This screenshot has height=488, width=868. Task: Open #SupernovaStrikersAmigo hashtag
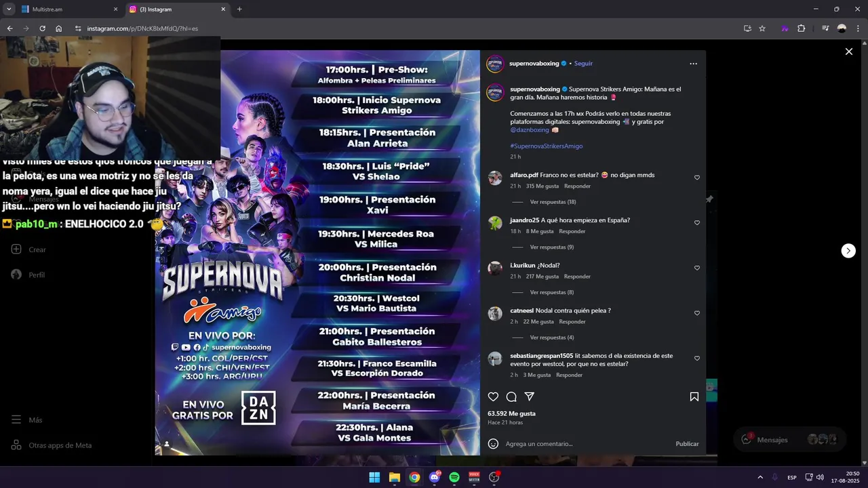point(546,146)
